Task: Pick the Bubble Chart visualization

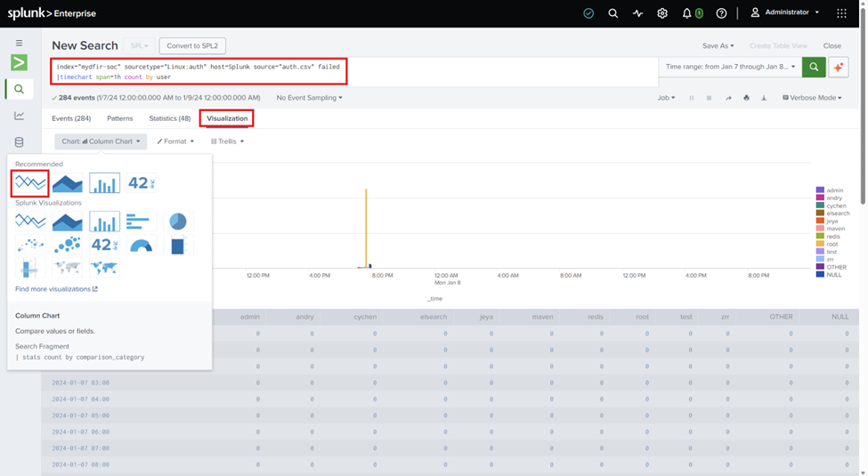Action: pyautogui.click(x=67, y=245)
